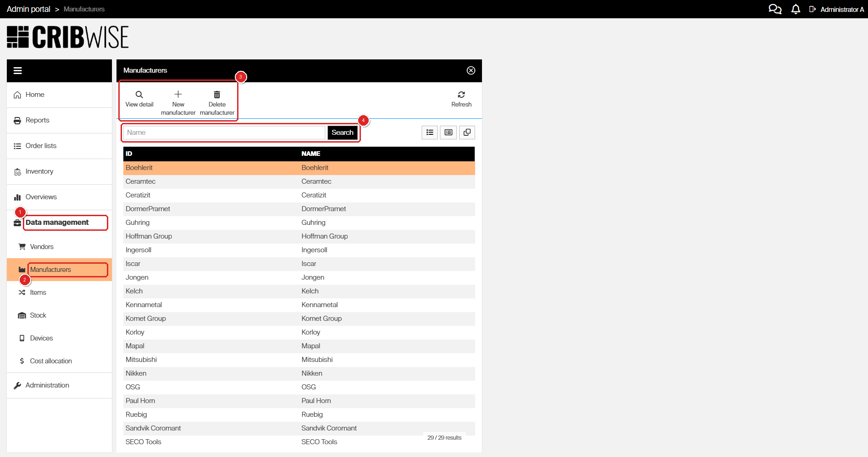Select the Kennametal row

pyautogui.click(x=299, y=305)
